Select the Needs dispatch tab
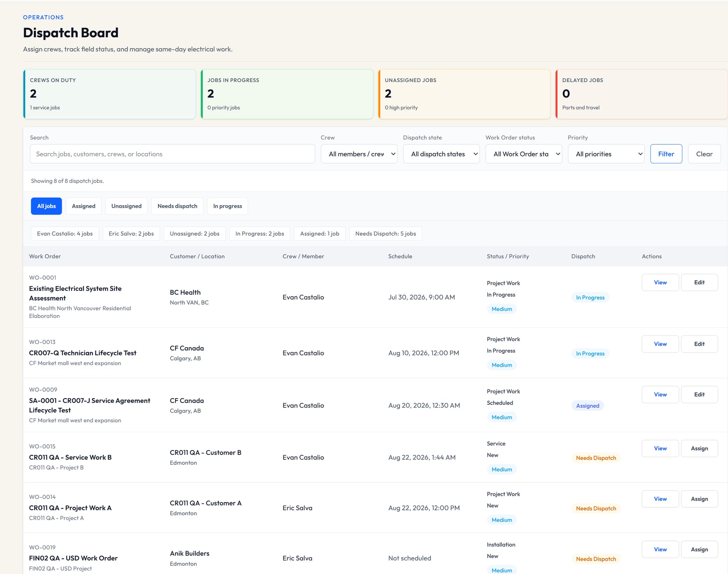The width and height of the screenshot is (728, 574). 177,206
